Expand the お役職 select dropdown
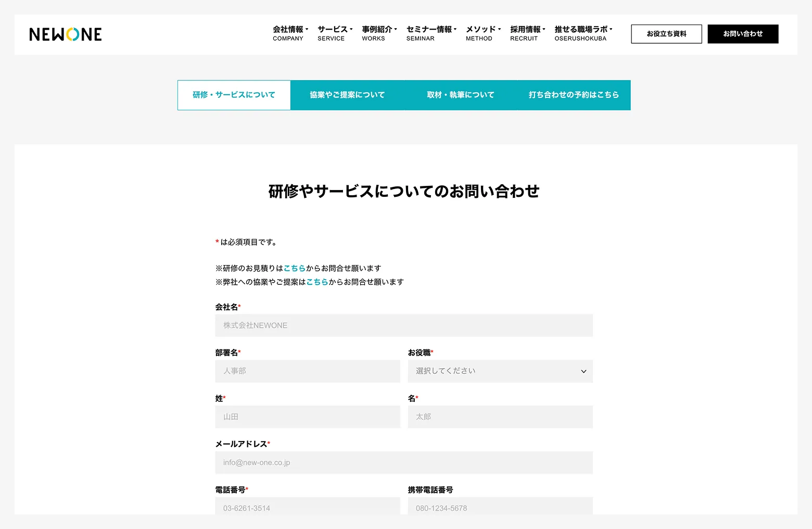Image resolution: width=812 pixels, height=529 pixels. click(500, 371)
